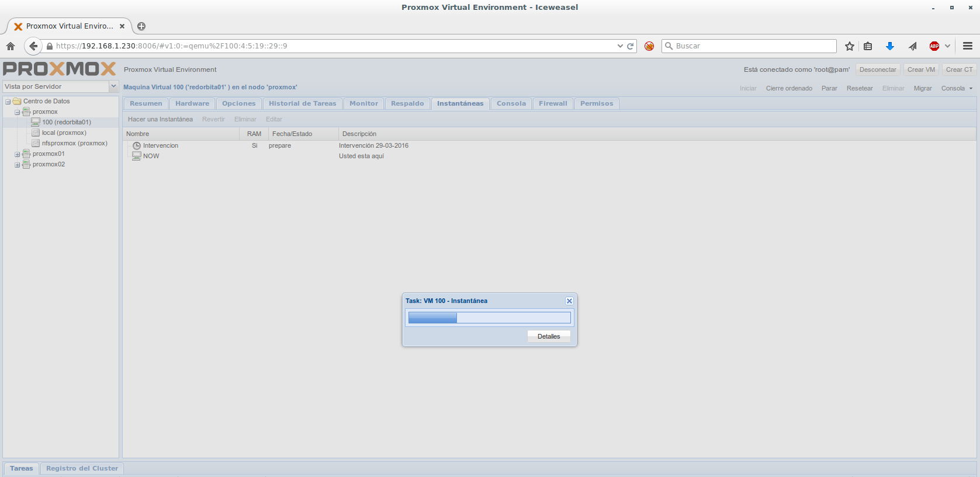Click the Buscar search field
Screen dimensions: 980x477
click(x=754, y=46)
